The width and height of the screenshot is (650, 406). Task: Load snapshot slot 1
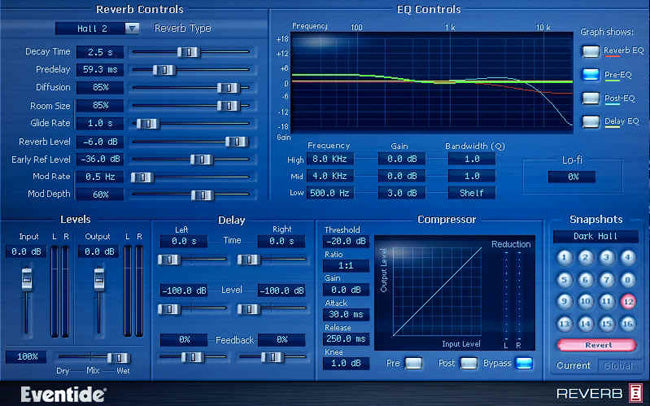tap(564, 256)
